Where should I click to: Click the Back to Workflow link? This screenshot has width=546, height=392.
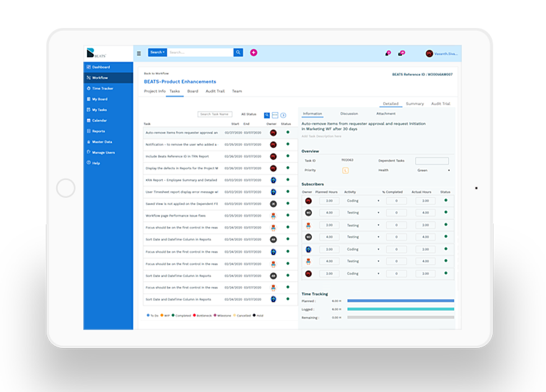156,73
